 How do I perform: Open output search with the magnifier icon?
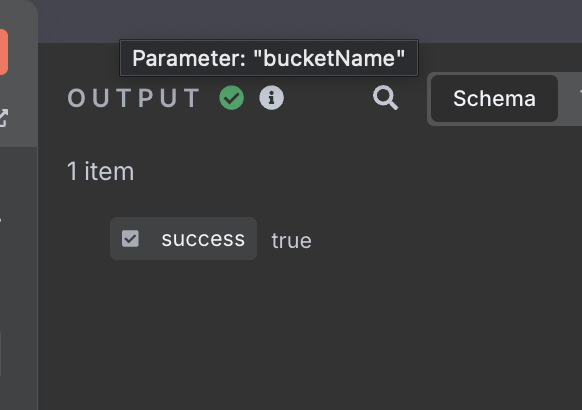coord(385,98)
